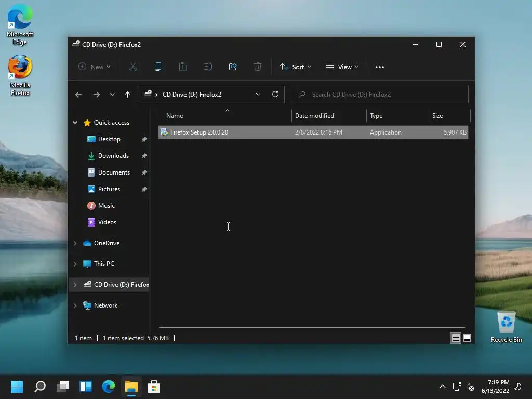Expand the This PC tree node
Screen dimensions: 532x399
(75, 264)
